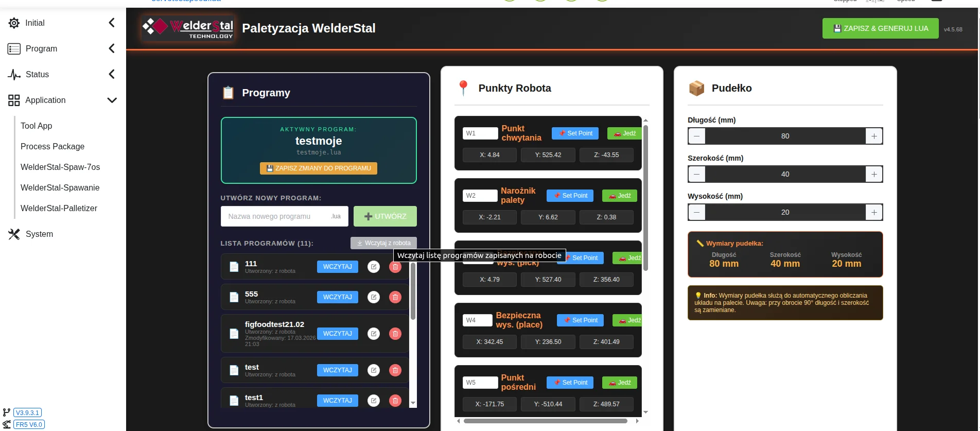The height and width of the screenshot is (431, 980).
Task: Open WelderStal-Spaw-7os menu item
Action: coord(60,167)
